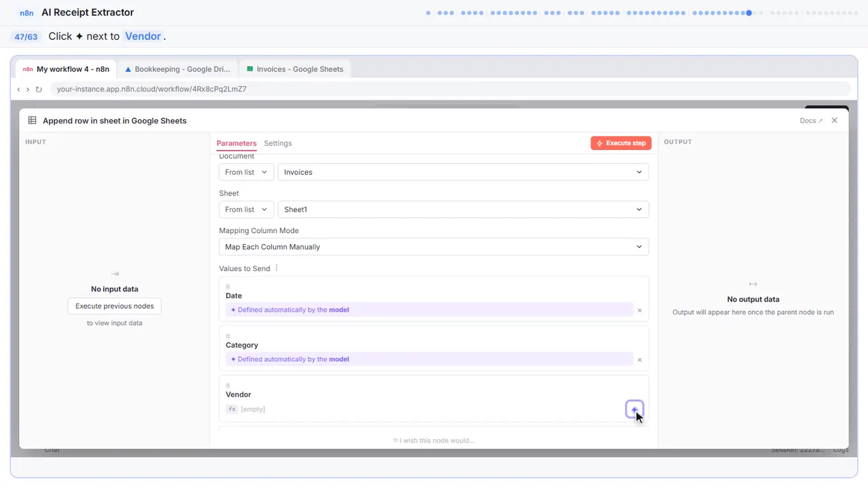Select the My workflow 4 - n8n tab

(66, 69)
